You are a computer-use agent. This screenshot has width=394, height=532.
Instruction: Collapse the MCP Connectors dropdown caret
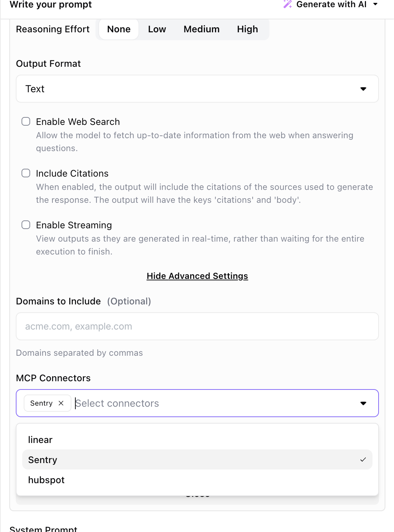coord(363,403)
